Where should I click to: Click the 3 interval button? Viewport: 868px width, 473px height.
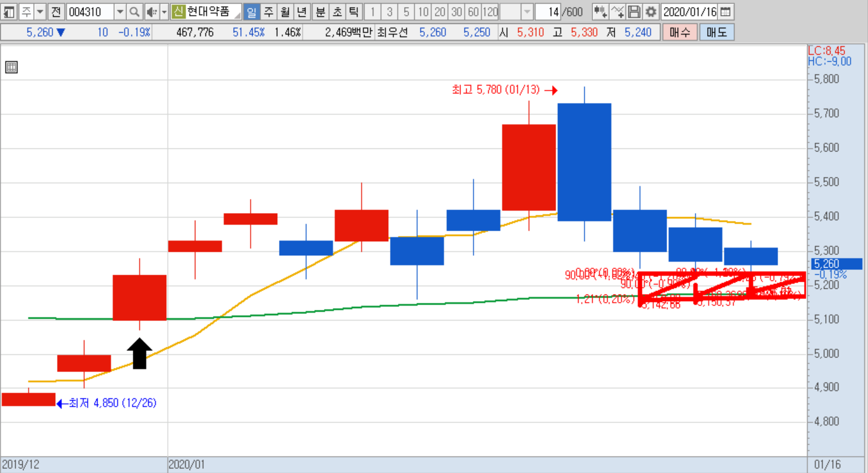coord(389,11)
